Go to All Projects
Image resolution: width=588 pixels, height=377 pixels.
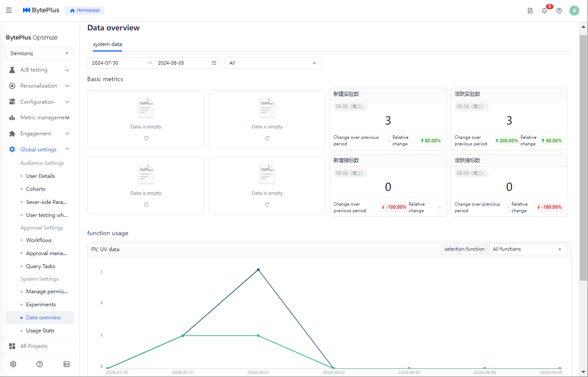tap(33, 346)
